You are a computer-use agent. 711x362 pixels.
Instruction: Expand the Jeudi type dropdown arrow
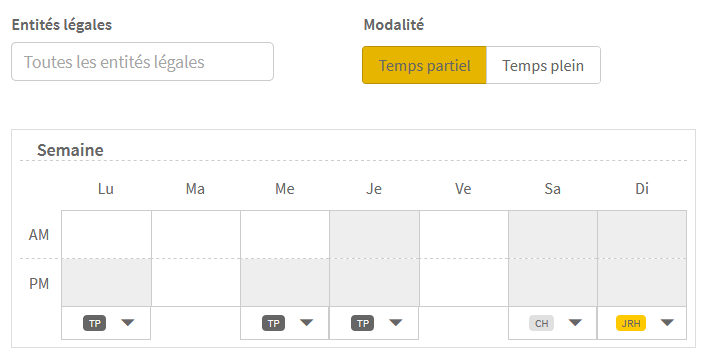pyautogui.click(x=396, y=323)
